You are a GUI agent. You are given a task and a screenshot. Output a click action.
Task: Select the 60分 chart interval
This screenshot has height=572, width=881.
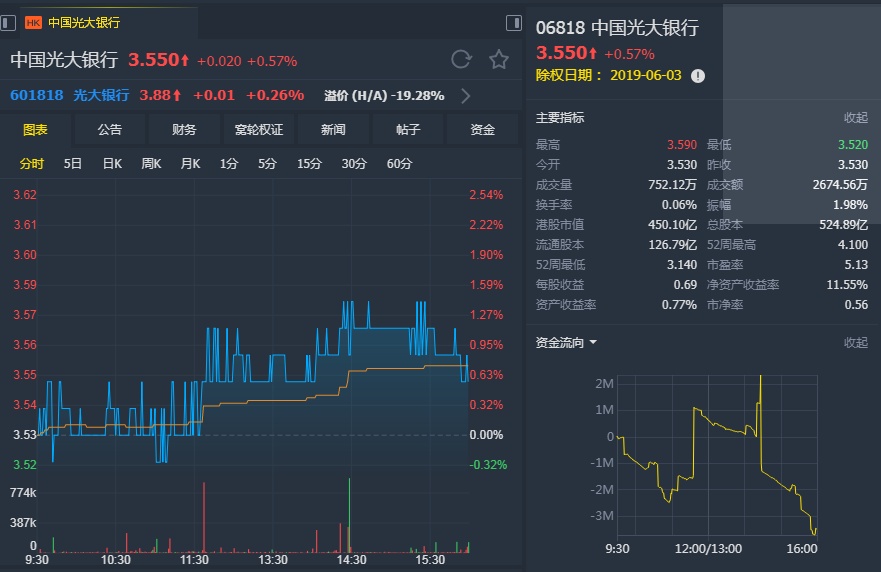click(399, 164)
